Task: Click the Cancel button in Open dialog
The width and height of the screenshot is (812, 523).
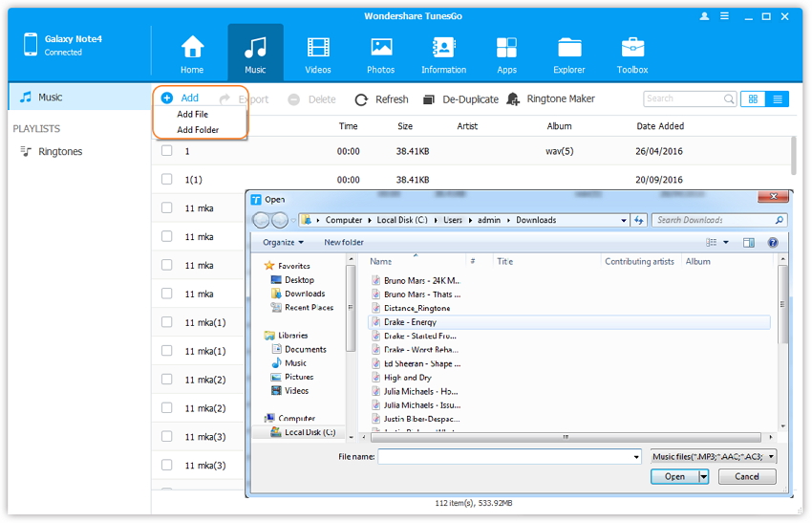Action: pos(746,476)
